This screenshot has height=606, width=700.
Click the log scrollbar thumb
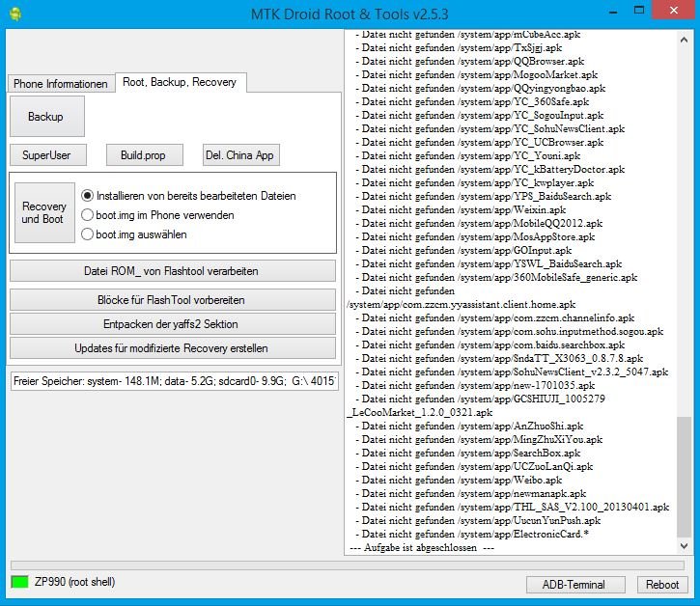coord(684,477)
